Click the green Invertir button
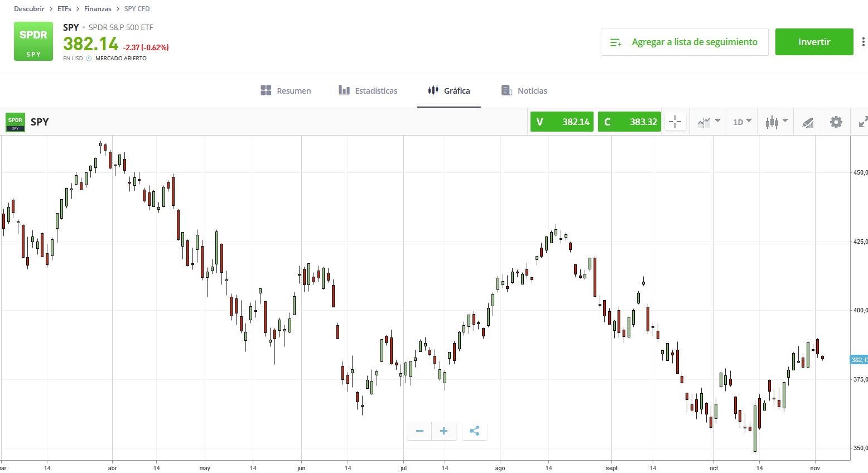This screenshot has height=473, width=868. 814,42
